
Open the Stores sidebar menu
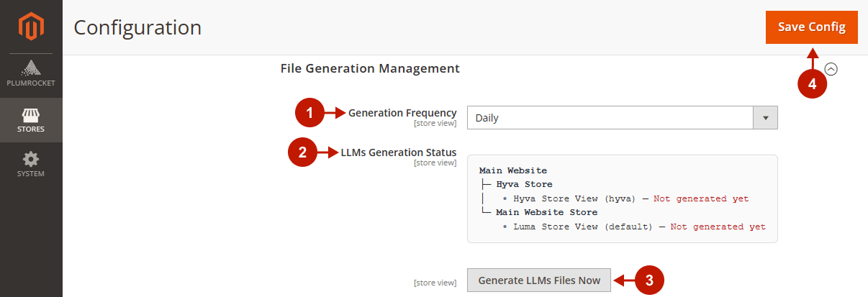31,120
